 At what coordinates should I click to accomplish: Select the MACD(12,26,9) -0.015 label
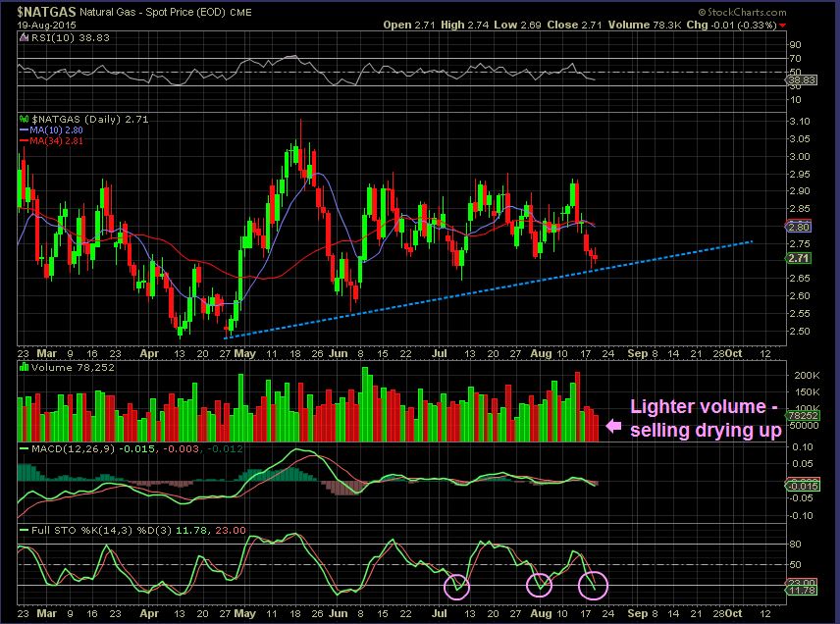coord(93,448)
